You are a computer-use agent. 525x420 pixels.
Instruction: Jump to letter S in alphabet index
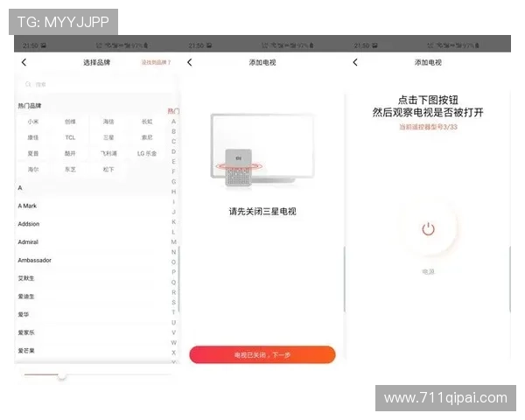[173, 302]
